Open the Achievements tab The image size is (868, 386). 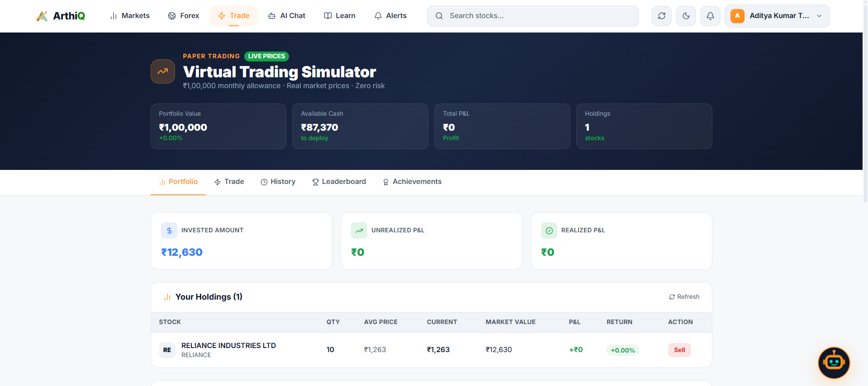point(412,182)
